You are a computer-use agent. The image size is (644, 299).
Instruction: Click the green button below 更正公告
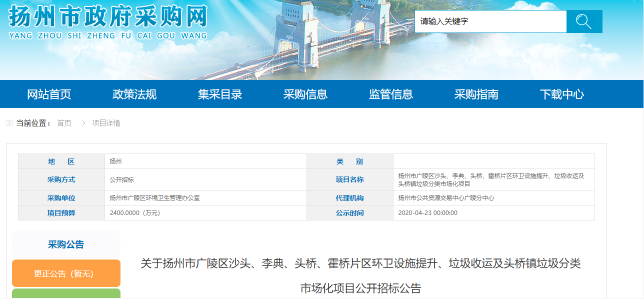(66, 293)
